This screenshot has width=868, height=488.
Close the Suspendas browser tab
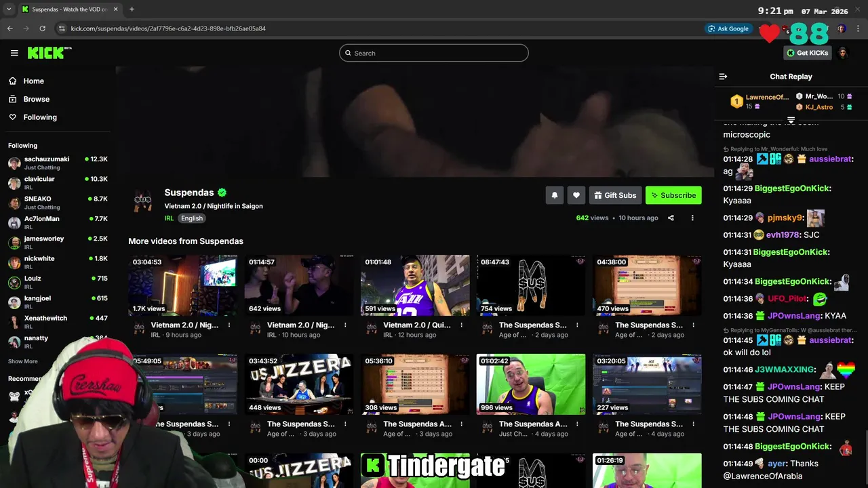[x=115, y=9]
